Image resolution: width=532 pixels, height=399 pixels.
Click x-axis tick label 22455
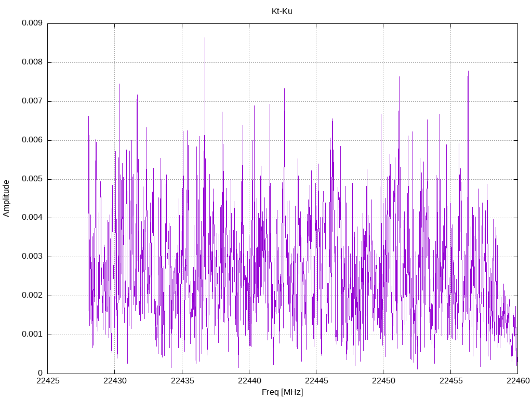(x=451, y=381)
